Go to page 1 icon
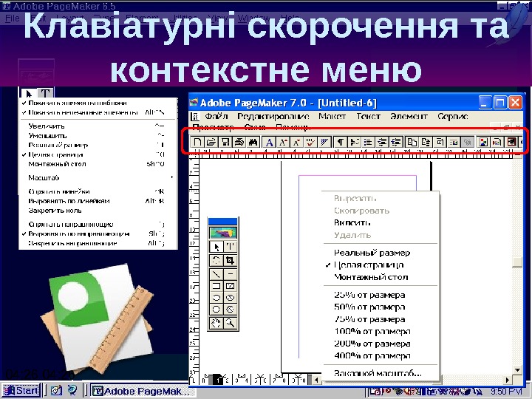 [x=219, y=380]
